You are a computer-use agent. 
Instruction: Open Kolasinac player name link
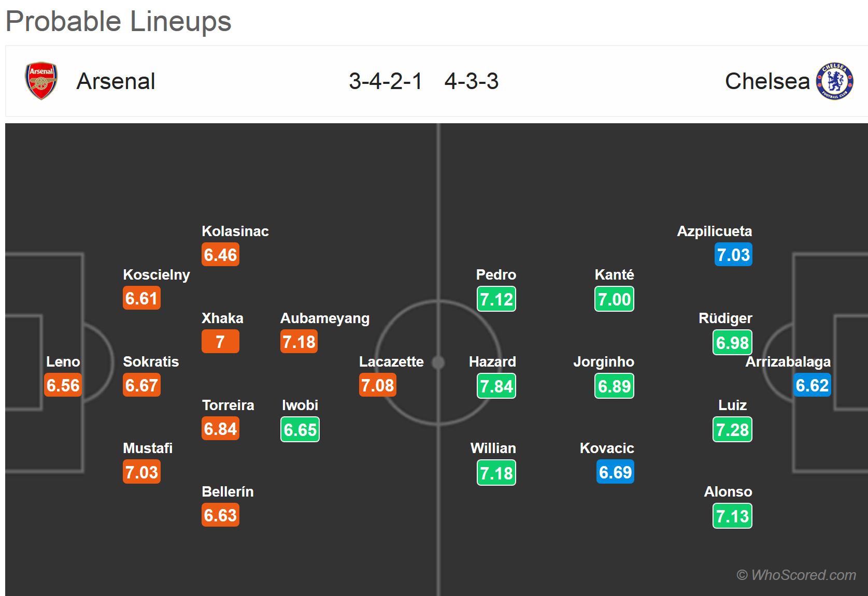click(235, 231)
